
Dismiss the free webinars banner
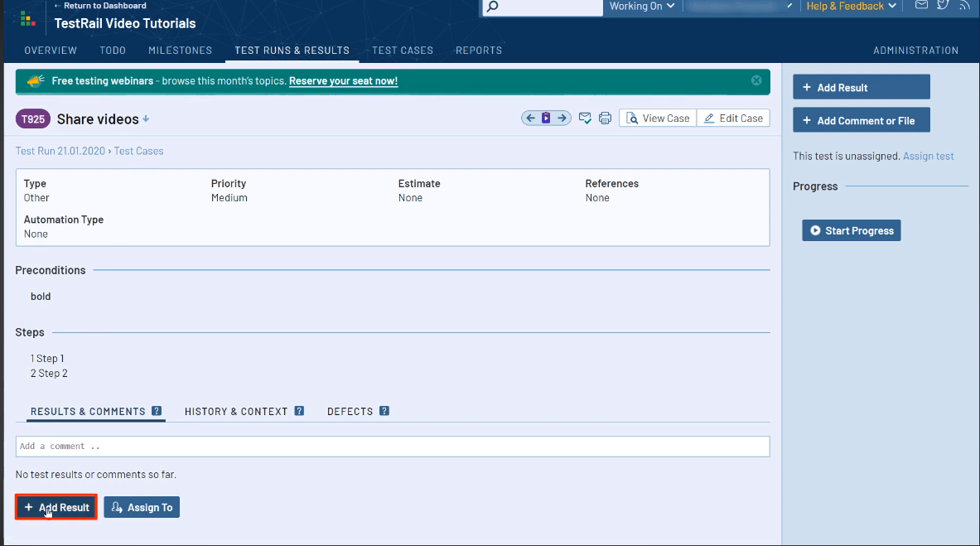756,80
